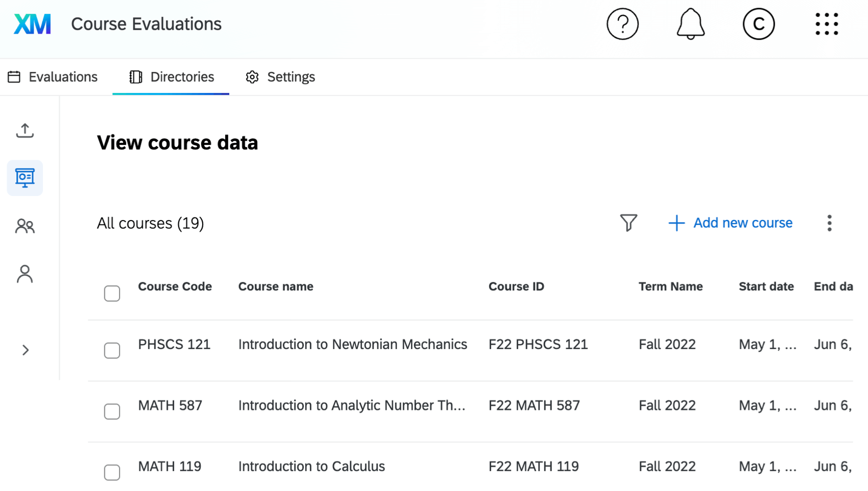Screen dimensions: 868x491
Task: Open the course data presentation sidebar icon
Action: pyautogui.click(x=25, y=178)
